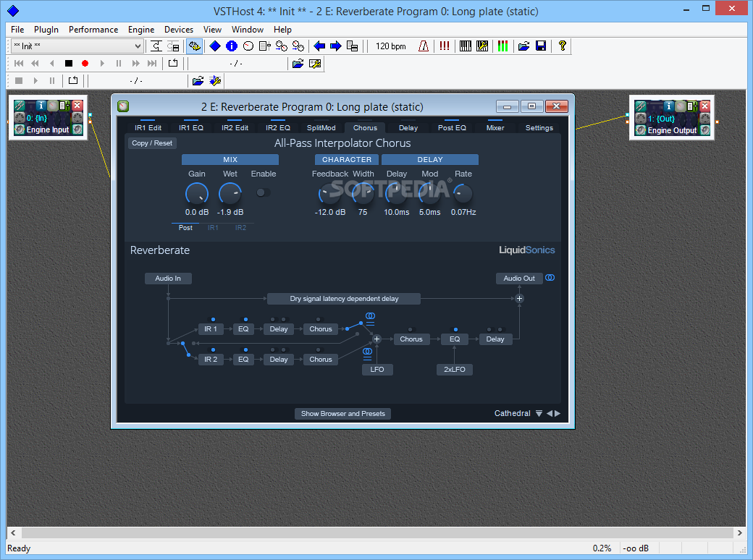Open the keyboard bar piano icon
753x560 pixels.
pyautogui.click(x=466, y=46)
